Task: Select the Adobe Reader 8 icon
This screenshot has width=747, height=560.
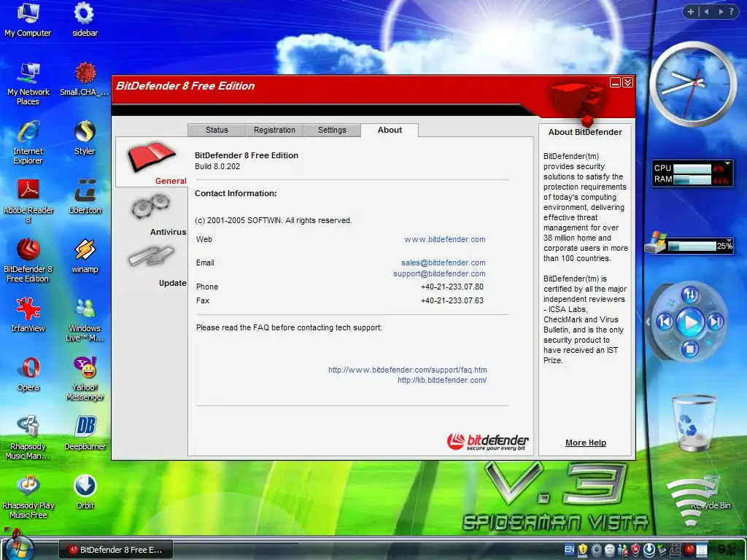Action: coord(28,201)
